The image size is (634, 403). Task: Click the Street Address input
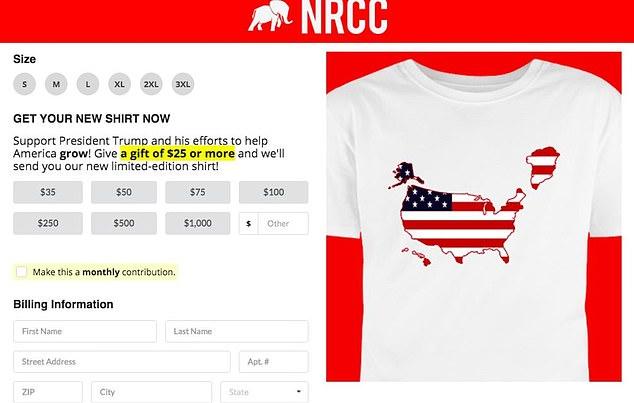122,362
